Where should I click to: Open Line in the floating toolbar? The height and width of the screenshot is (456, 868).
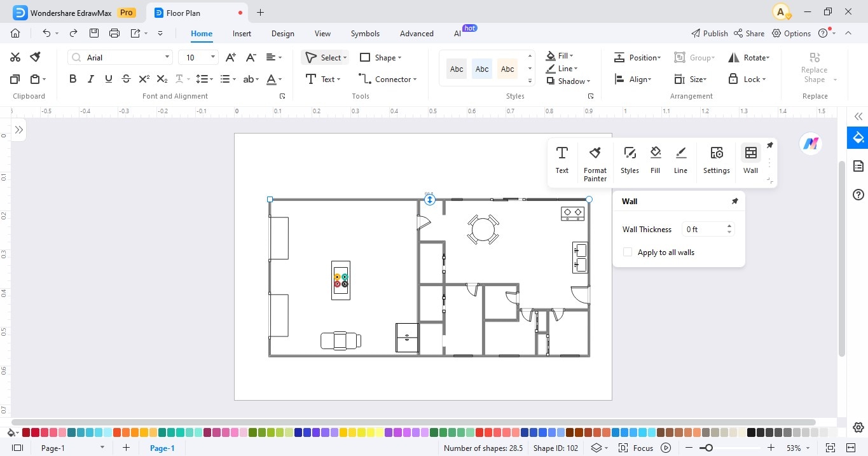[x=680, y=159]
